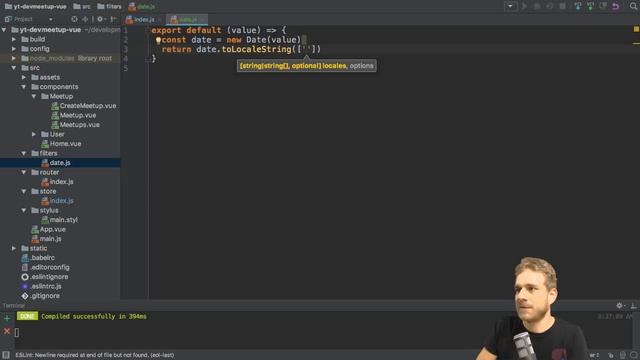Viewport: 640px width, 360px height.
Task: Click the filters breadcrumb in navigation bar
Action: coord(109,6)
